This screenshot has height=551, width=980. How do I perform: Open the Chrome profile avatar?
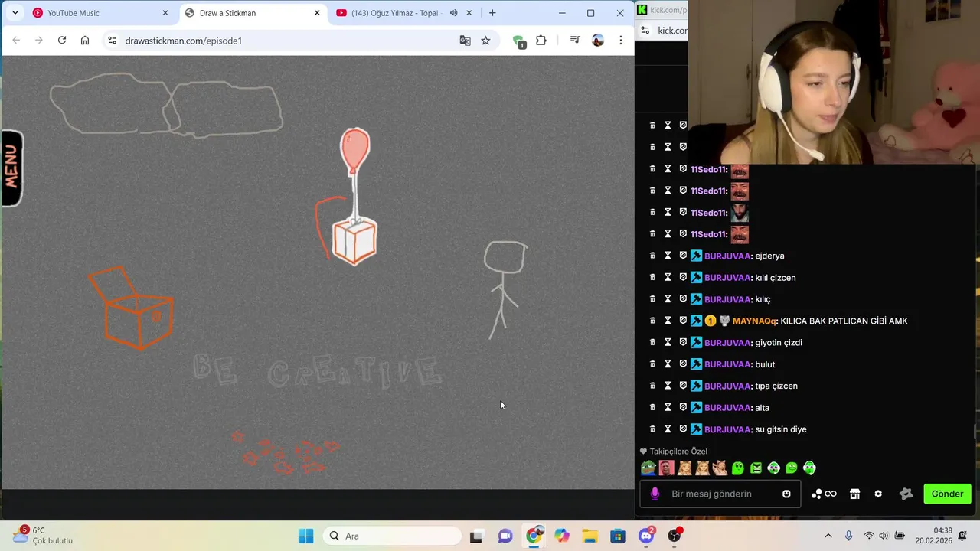[598, 41]
